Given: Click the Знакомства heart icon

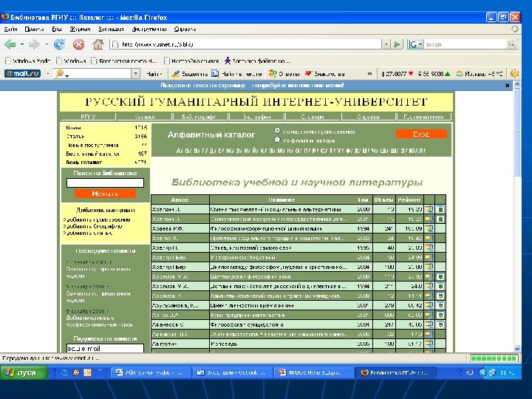Looking at the screenshot, I should coord(308,73).
